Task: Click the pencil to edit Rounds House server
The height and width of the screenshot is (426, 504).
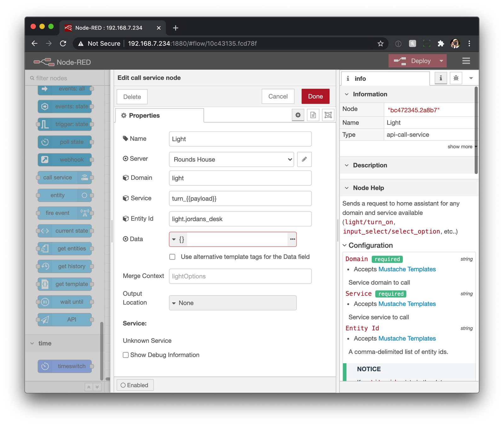Action: [304, 160]
